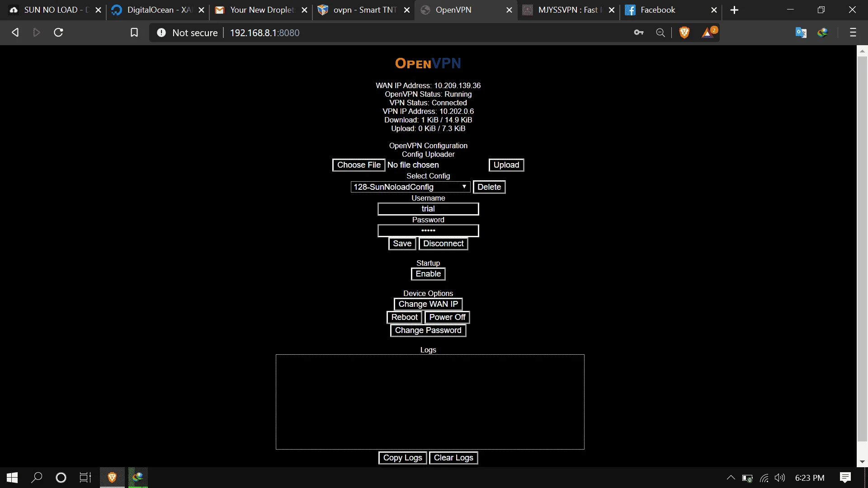Bookmark this page via the bookmark icon
The width and height of the screenshot is (868, 488).
[x=134, y=33]
